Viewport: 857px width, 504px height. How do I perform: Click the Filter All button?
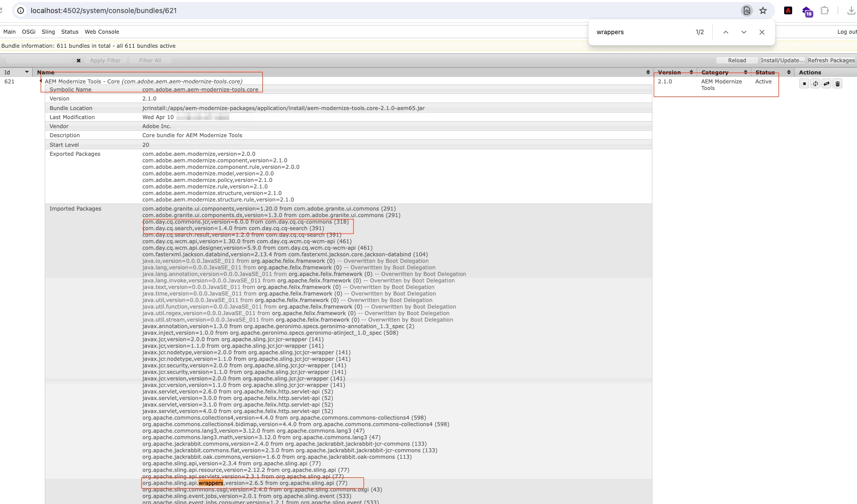pos(150,60)
